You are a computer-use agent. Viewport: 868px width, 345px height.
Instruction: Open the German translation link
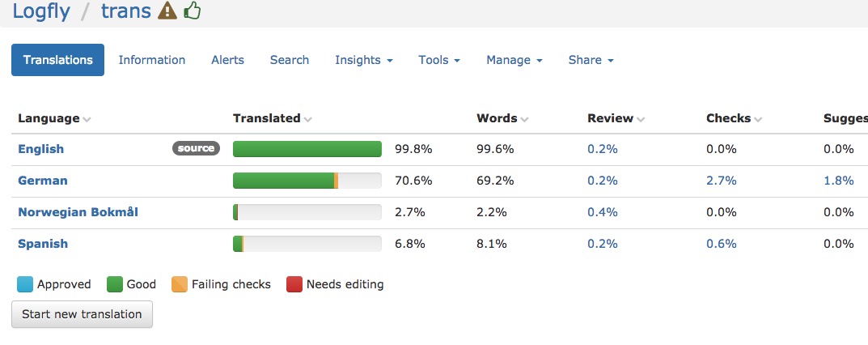point(43,181)
